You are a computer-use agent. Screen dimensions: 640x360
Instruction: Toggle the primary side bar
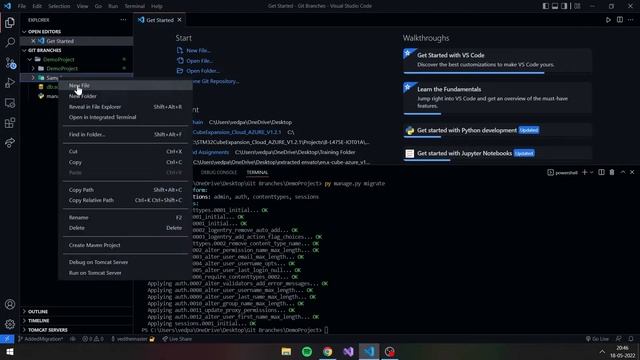[x=546, y=6]
